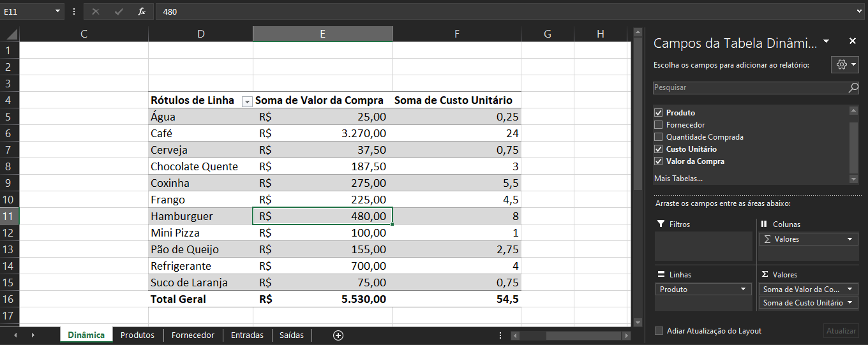The image size is (868, 345).
Task: Enable the Quantidade Comprada field checkbox
Action: click(659, 136)
